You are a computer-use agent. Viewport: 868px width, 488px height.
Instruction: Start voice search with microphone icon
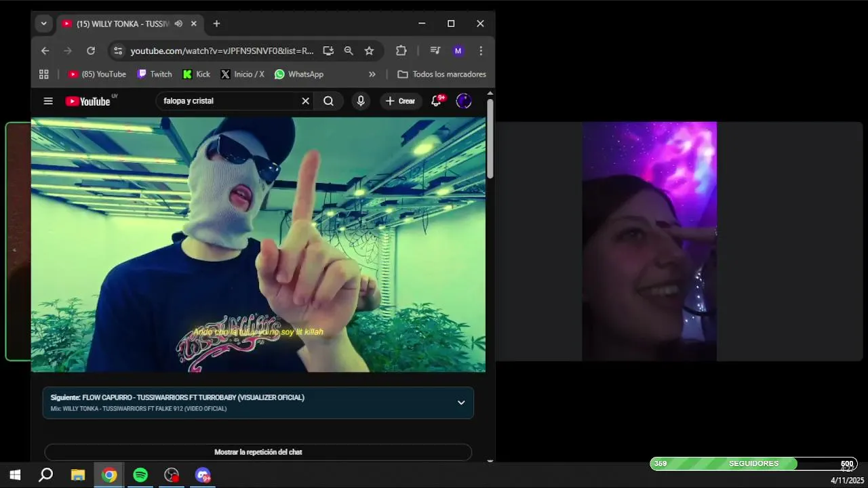pos(361,101)
